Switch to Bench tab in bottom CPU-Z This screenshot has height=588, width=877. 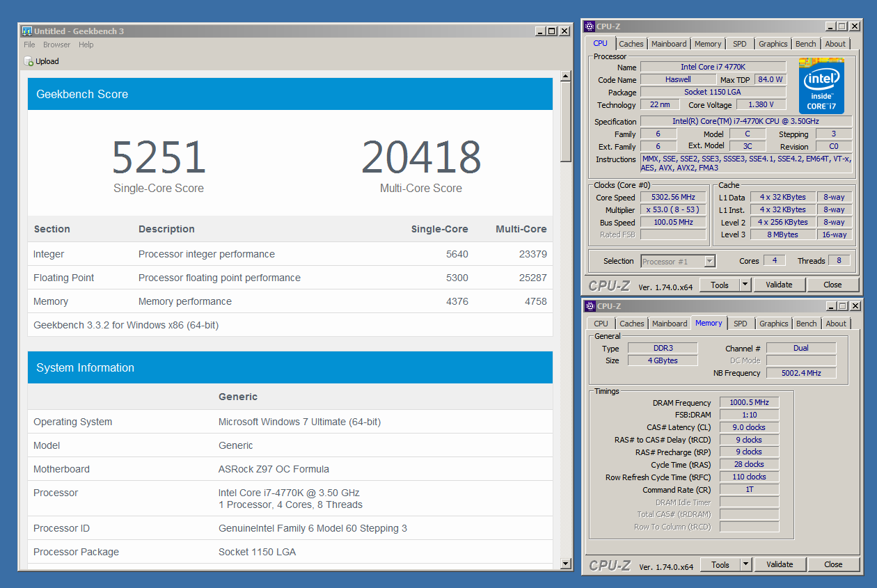tap(807, 324)
